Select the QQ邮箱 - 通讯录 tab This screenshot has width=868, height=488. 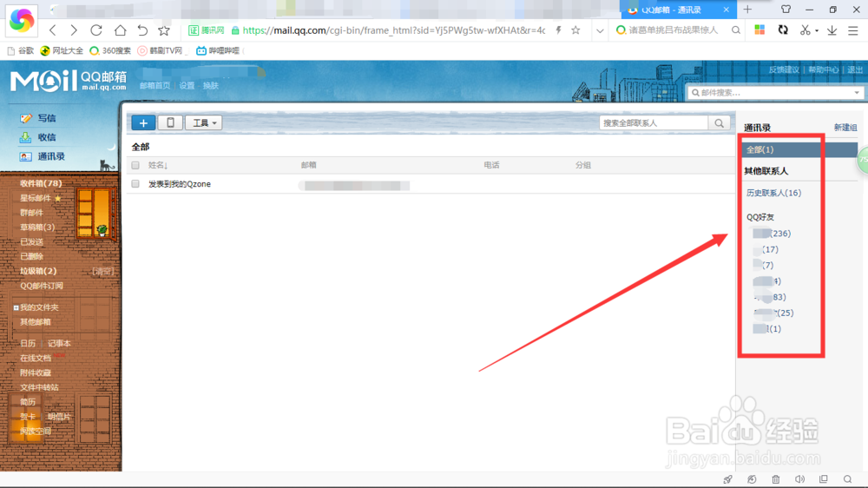(x=678, y=10)
